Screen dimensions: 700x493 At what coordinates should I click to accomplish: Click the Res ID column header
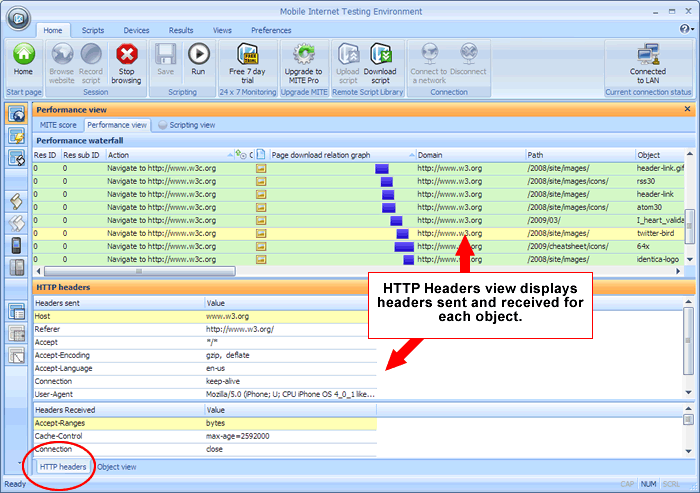click(x=46, y=155)
